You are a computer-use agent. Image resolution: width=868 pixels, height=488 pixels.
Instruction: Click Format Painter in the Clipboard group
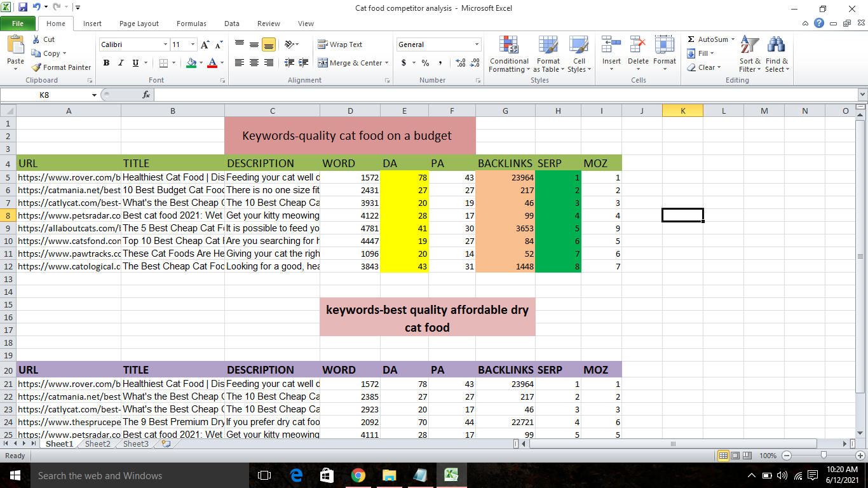(x=61, y=67)
